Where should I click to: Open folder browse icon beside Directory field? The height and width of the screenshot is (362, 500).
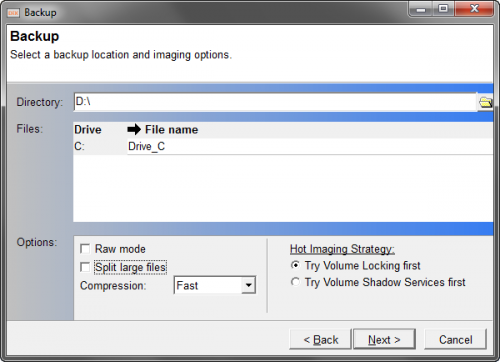[485, 102]
